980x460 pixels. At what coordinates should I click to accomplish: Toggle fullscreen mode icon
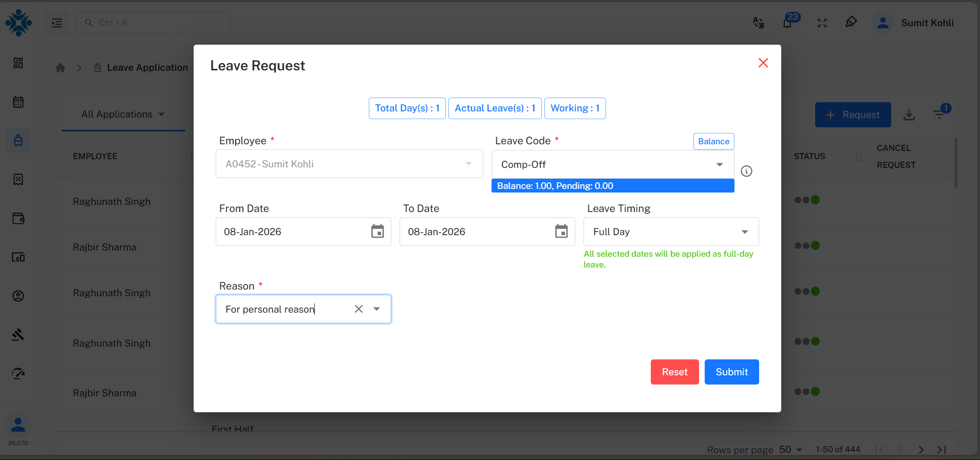822,23
